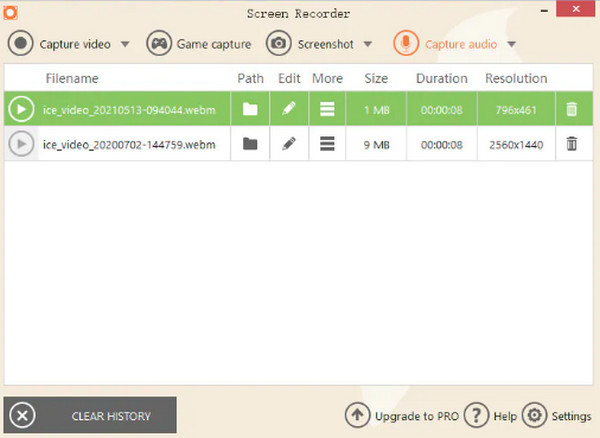Edit ice_video_20200702-144759.webm with pencil icon
600x438 pixels.
coord(289,143)
